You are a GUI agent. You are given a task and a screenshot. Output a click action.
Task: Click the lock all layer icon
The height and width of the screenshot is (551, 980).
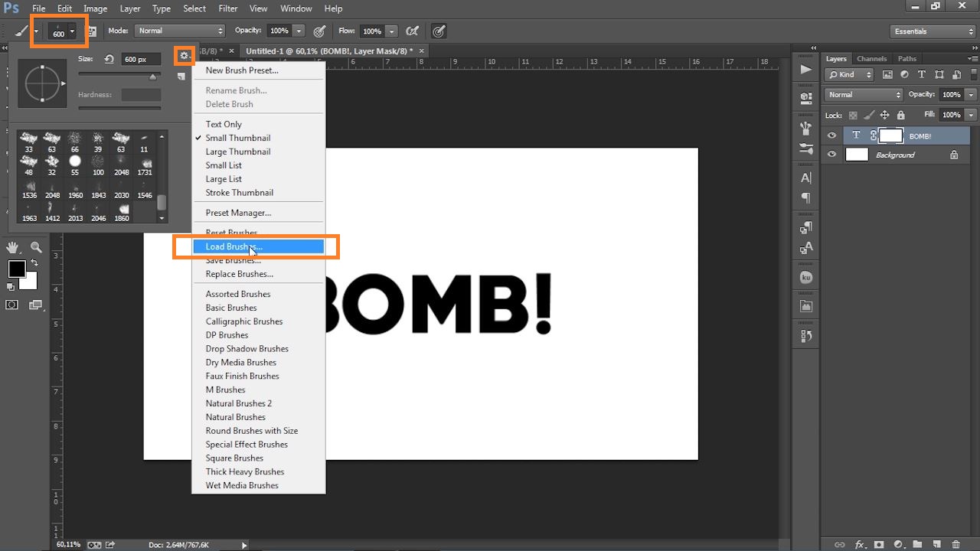tap(900, 115)
